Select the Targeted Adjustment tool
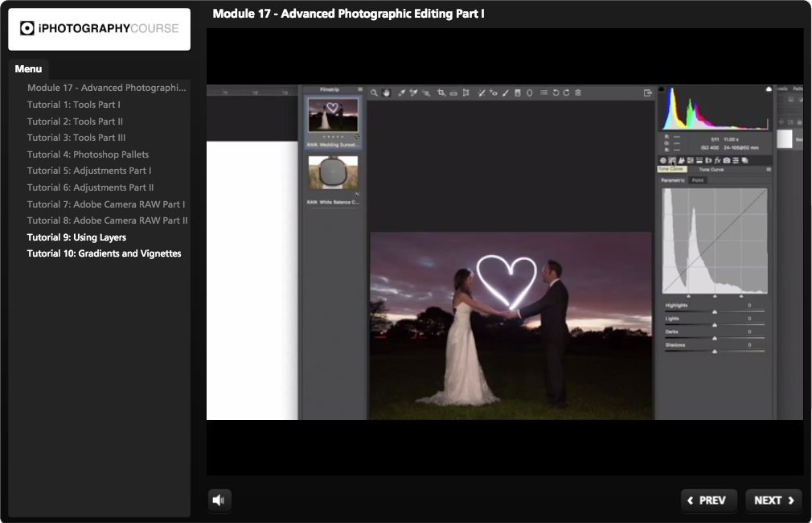The image size is (812, 523). (425, 93)
